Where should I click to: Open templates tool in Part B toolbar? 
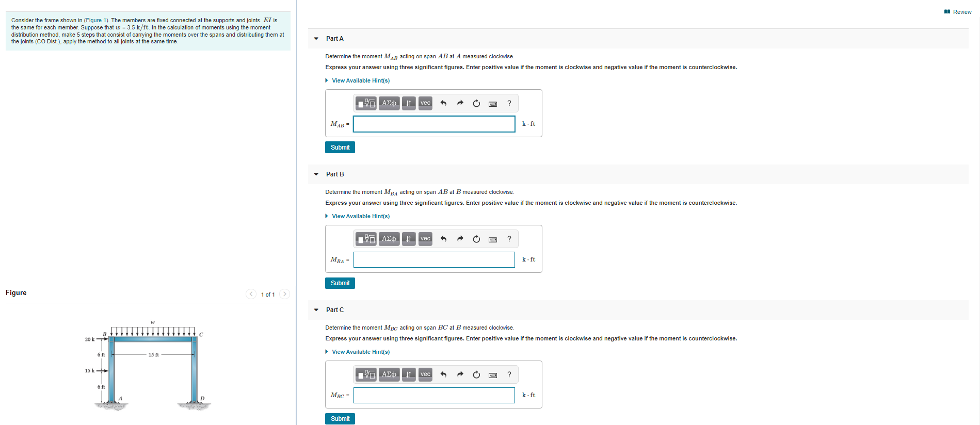click(366, 239)
